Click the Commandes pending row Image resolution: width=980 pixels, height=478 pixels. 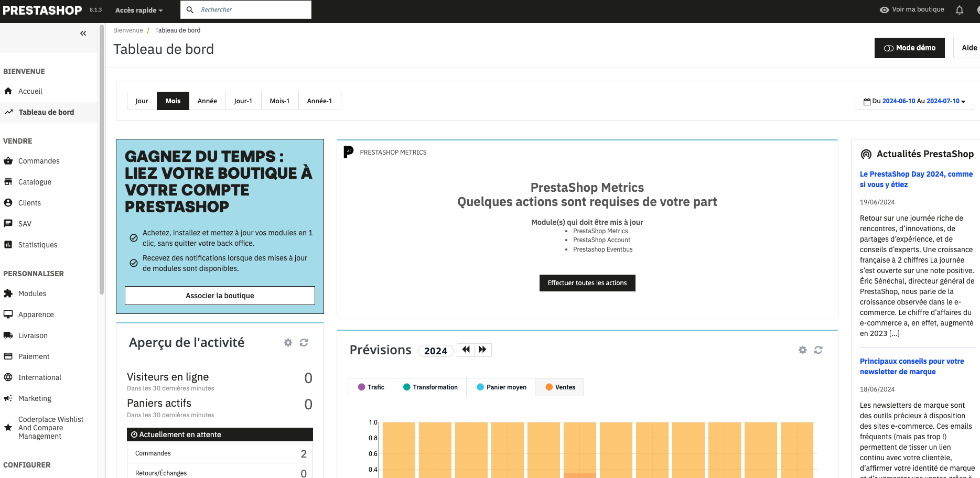tap(220, 453)
